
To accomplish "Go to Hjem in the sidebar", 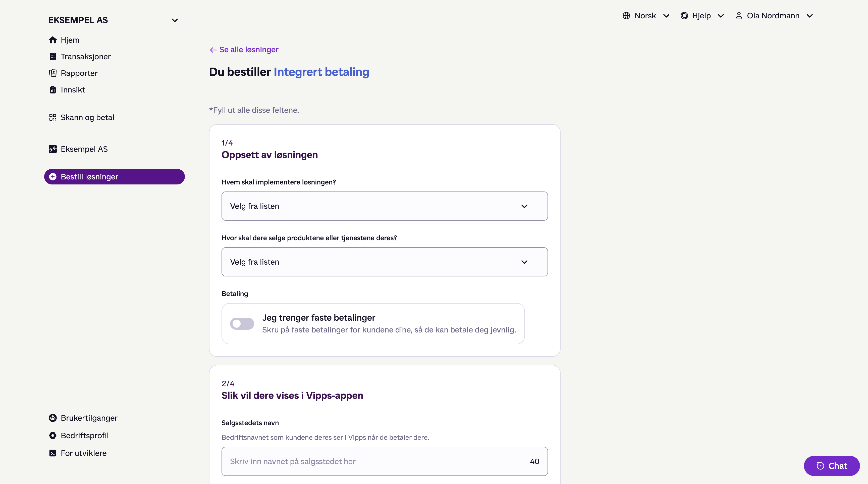I will pyautogui.click(x=114, y=40).
